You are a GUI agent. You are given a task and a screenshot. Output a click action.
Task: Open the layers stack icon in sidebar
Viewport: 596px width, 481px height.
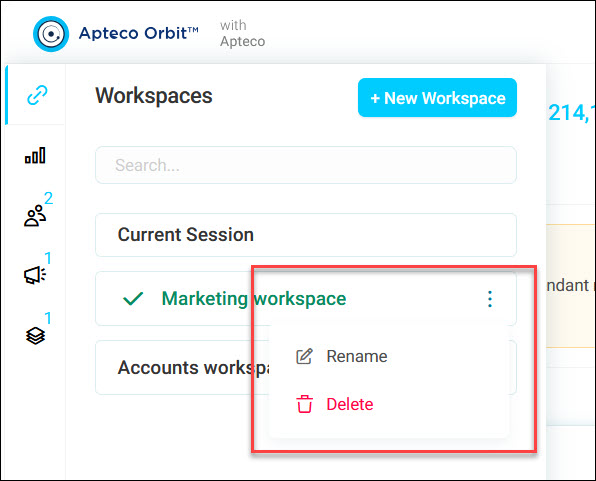pos(35,336)
